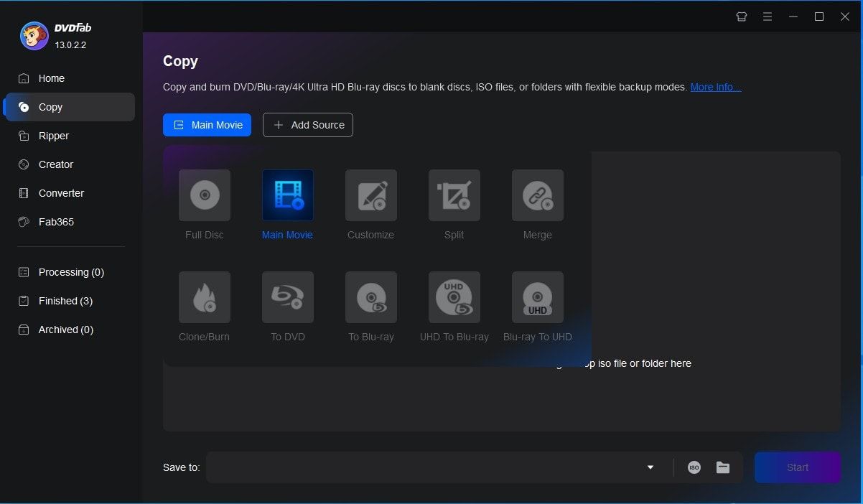Choose the UHD To Blu-ray mode
Image resolution: width=863 pixels, height=504 pixels.
pyautogui.click(x=454, y=297)
